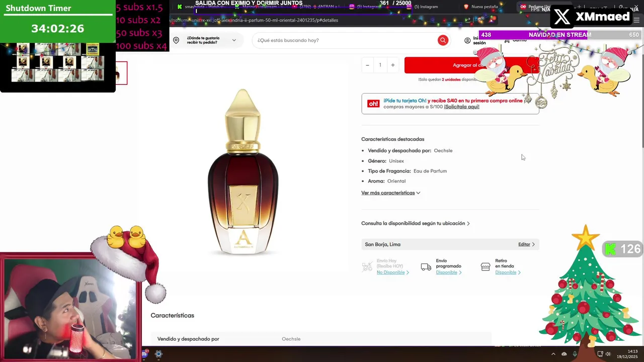Click the Brave shield icon in address bar
This screenshot has height=362, width=644.
click(x=479, y=20)
